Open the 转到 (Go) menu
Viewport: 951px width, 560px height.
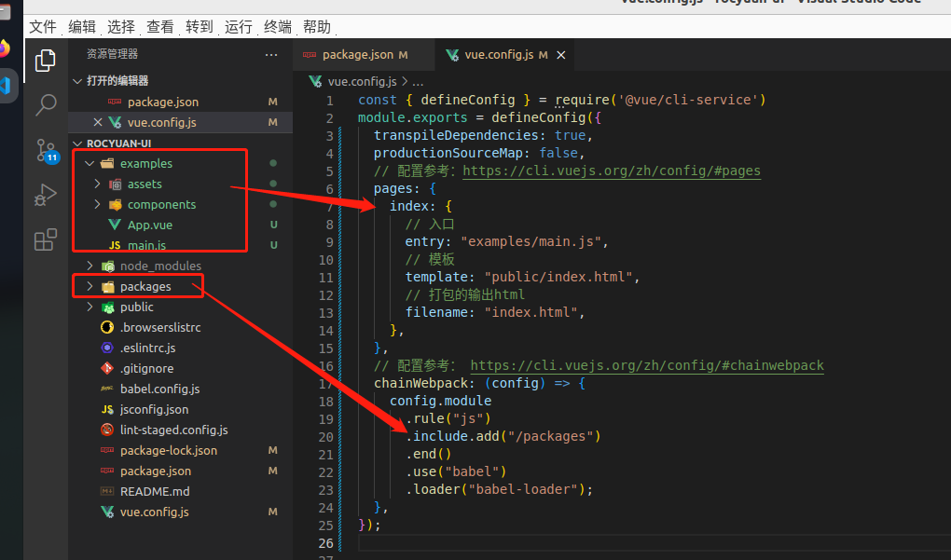pyautogui.click(x=200, y=27)
